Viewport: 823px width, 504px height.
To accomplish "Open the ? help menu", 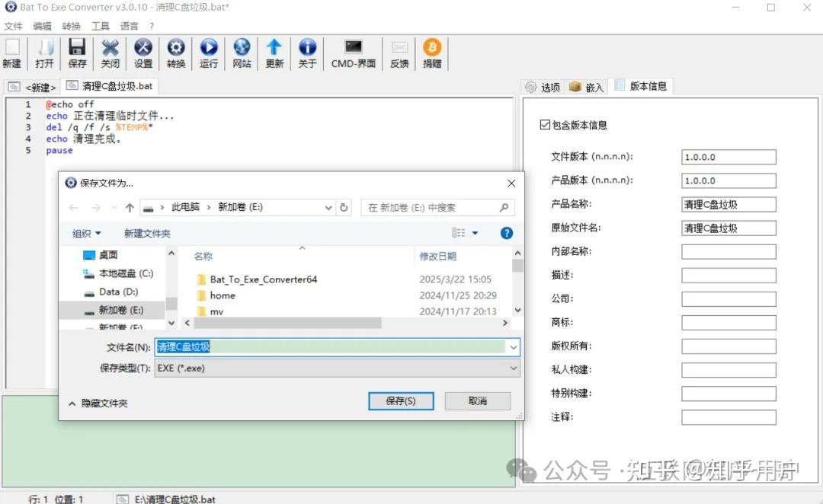I will tap(152, 26).
